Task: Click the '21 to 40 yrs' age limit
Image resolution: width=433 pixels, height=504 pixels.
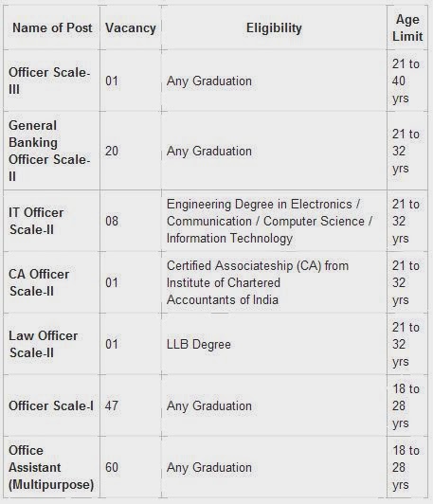Action: point(406,81)
